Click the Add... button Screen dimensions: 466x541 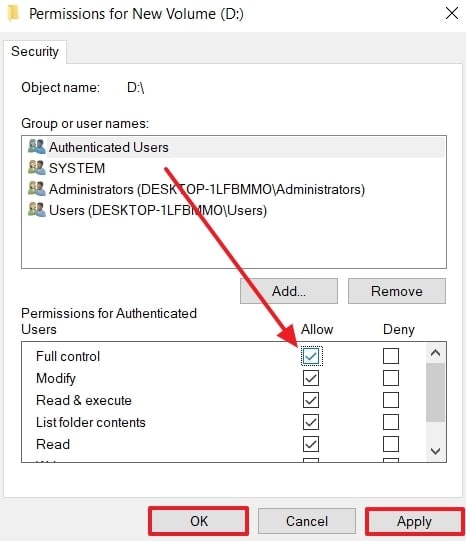[289, 291]
